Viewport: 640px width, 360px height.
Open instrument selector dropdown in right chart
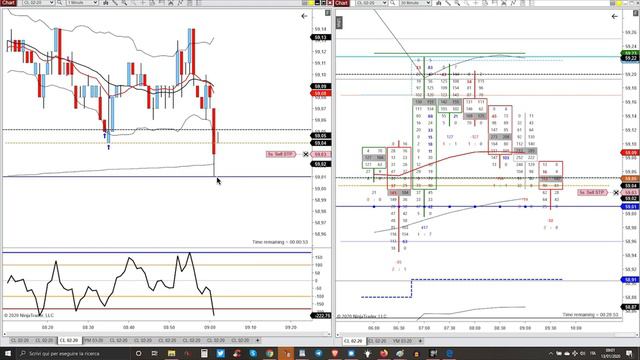371,3
